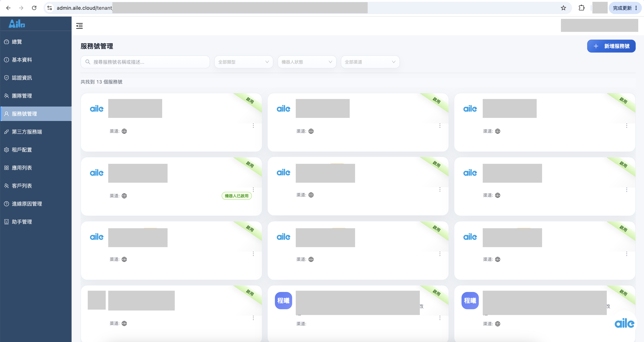Viewport: 644px width, 342px height.
Task: Select 服務號管理 in the sidebar
Action: [x=36, y=114]
